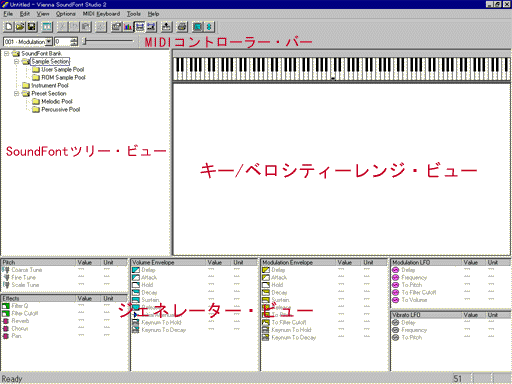
Task: Click the grayed Cut scissors icon
Action: click(63, 27)
